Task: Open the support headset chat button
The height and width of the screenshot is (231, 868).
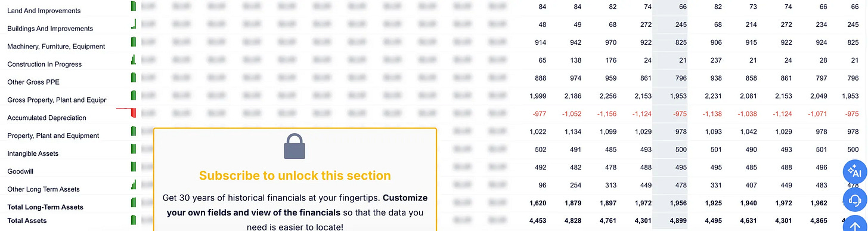Action: 854,199
